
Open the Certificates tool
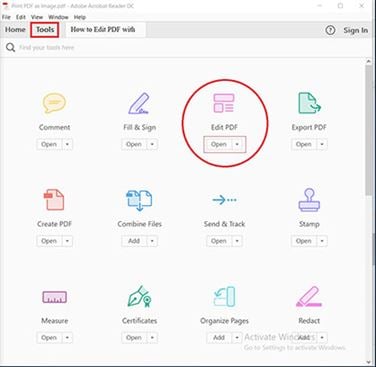[134, 338]
